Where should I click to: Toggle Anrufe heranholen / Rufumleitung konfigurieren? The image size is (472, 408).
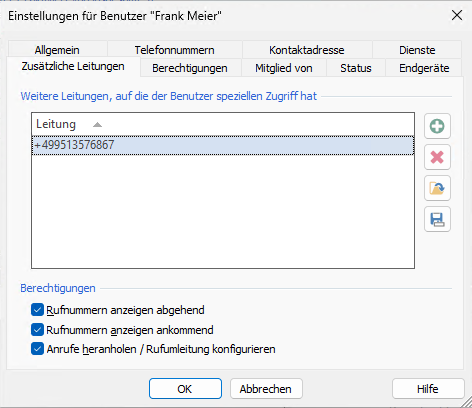tap(37, 349)
